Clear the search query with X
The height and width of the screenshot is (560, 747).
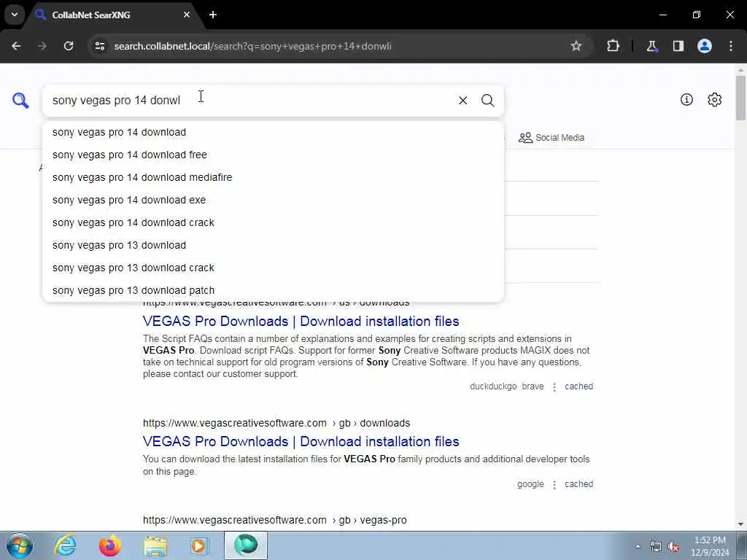pyautogui.click(x=462, y=101)
